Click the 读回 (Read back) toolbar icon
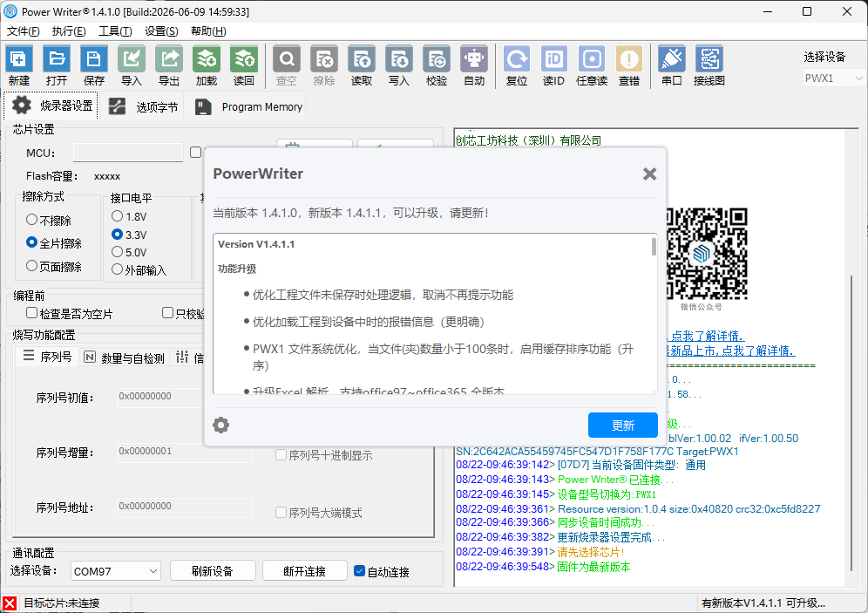Viewport: 868px width, 613px height. [x=243, y=65]
